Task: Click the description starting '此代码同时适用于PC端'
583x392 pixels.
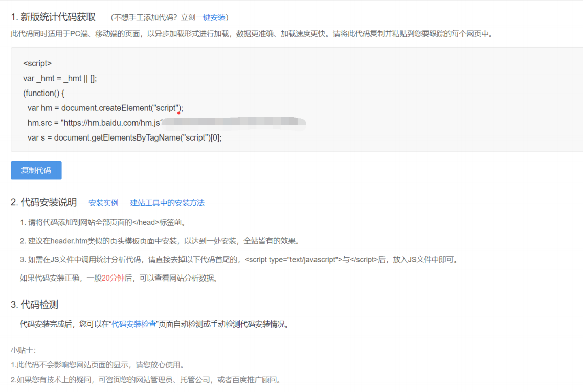Action: click(x=253, y=34)
